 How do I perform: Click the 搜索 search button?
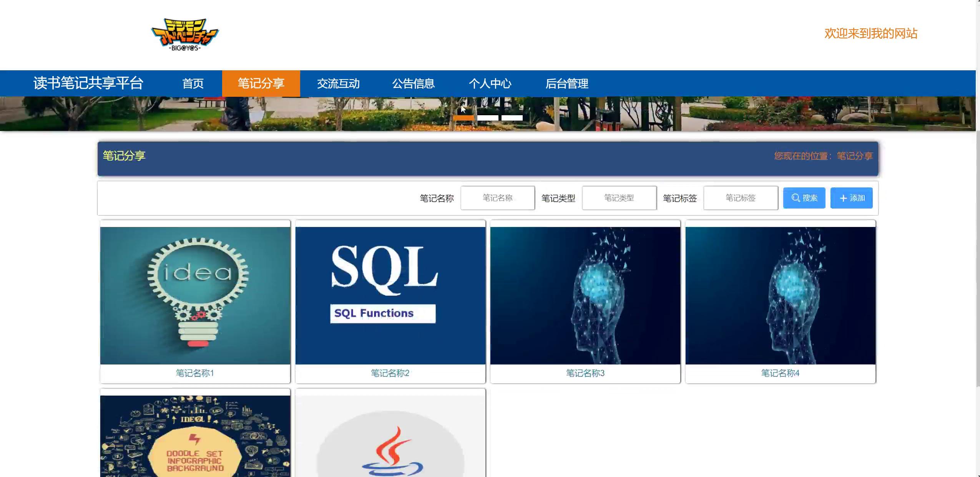804,198
